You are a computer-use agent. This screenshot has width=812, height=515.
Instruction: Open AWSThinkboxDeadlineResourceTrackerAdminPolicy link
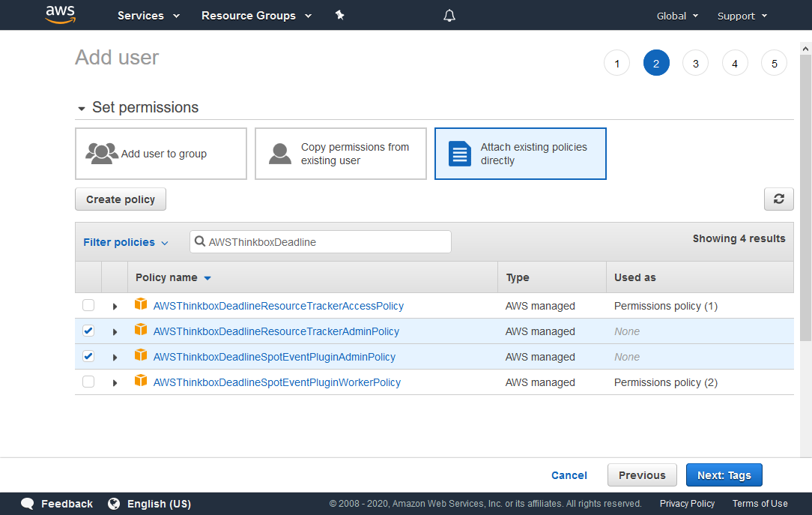pos(276,331)
